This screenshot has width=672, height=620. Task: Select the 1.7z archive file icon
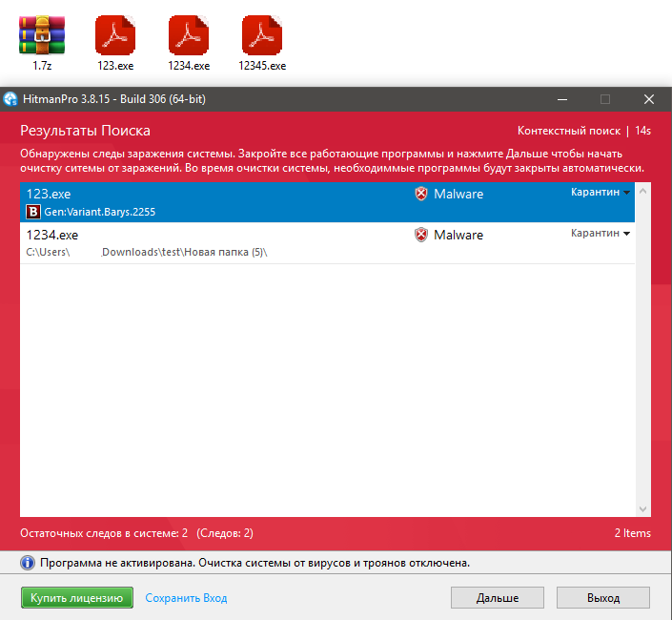coord(42,35)
